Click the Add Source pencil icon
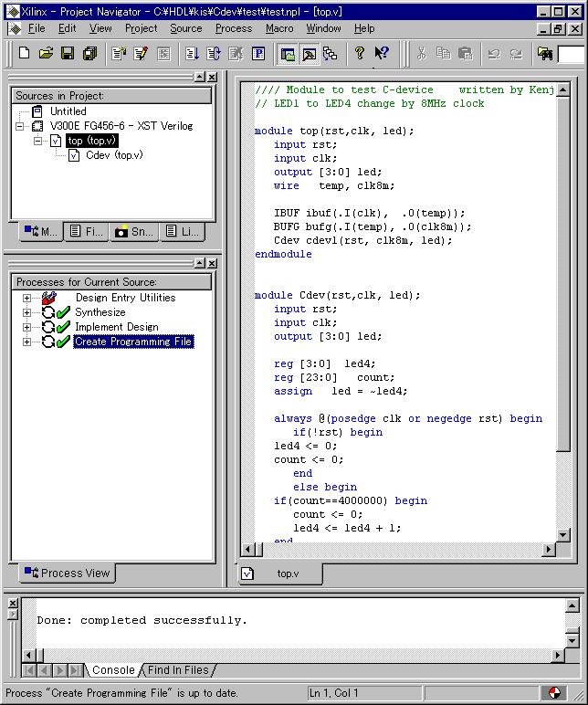588x705 pixels. pyautogui.click(x=141, y=54)
